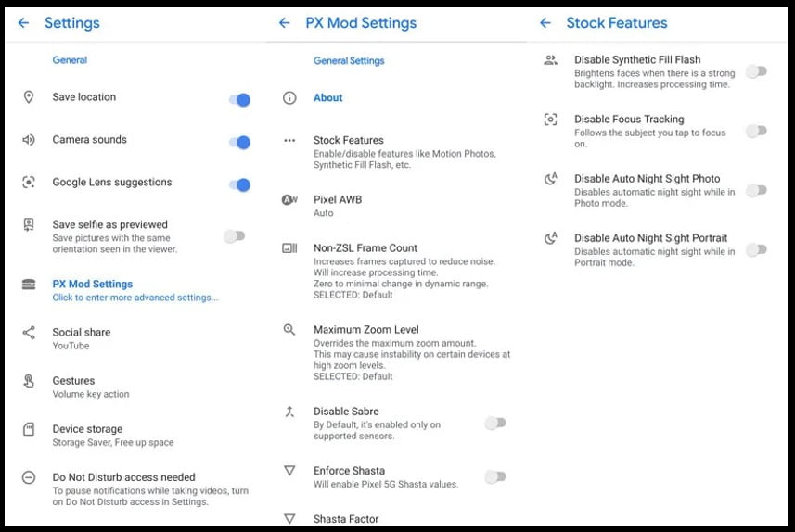Click the 'Auto' value under Pixel AWB
Screen dimensions: 795x532
coord(324,213)
